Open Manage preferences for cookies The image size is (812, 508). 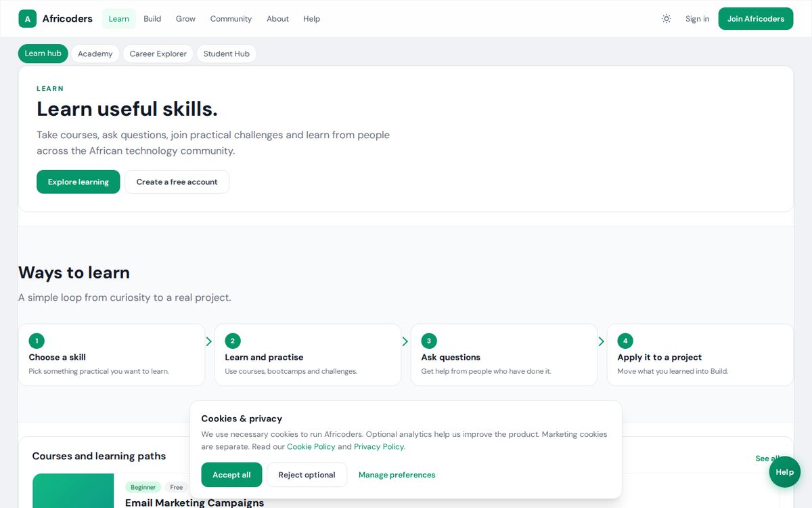tap(397, 475)
